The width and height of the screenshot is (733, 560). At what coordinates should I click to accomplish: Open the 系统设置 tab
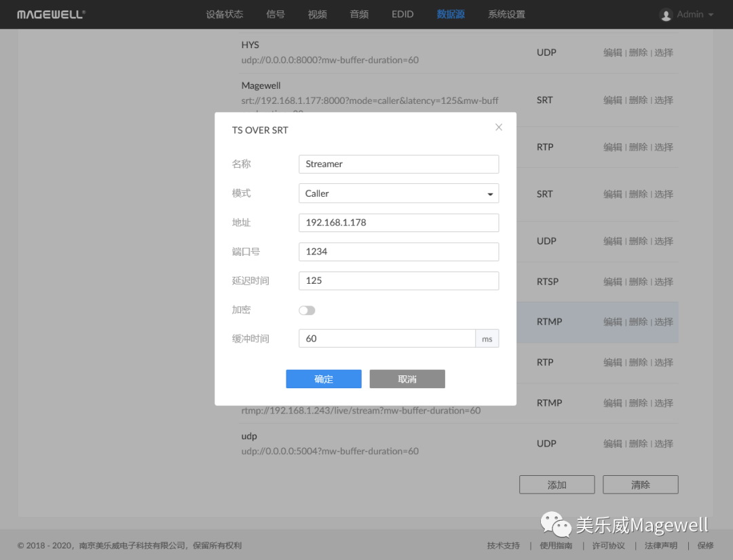tap(506, 14)
